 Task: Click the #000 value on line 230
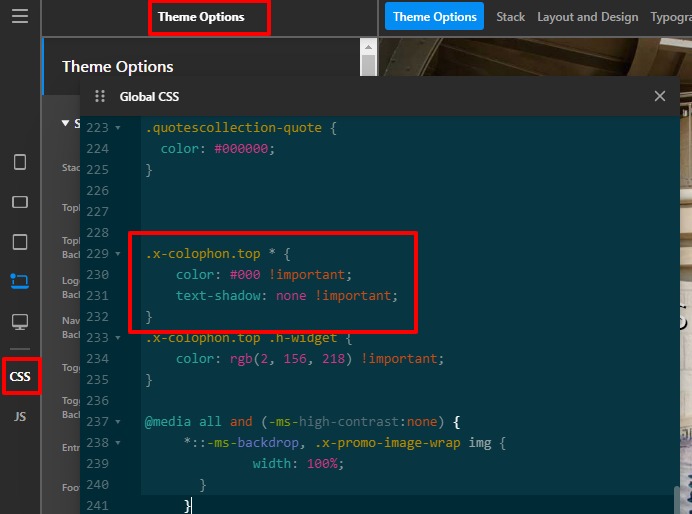tap(245, 275)
